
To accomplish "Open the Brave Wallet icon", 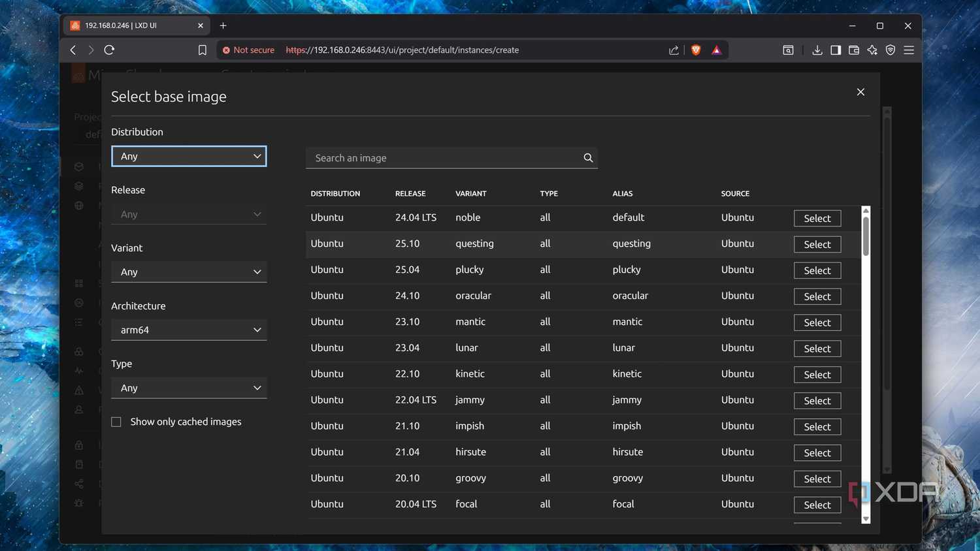I will (854, 50).
